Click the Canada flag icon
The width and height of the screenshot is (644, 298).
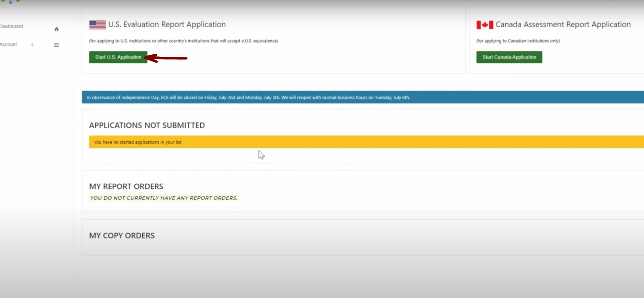coord(485,25)
